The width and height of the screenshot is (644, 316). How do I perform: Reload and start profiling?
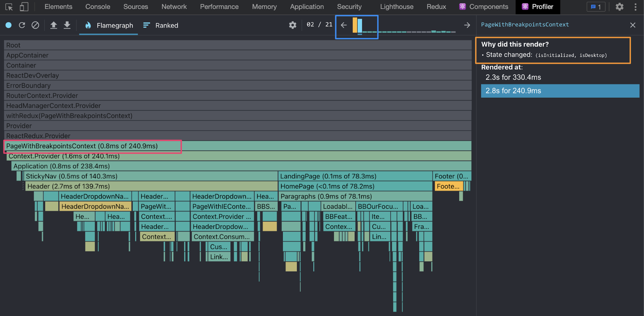[x=22, y=25]
